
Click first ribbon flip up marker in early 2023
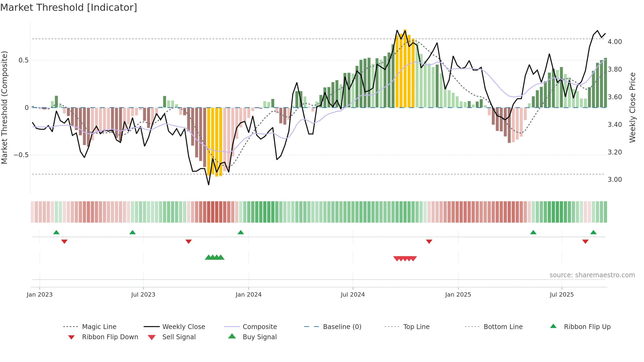[x=56, y=232]
